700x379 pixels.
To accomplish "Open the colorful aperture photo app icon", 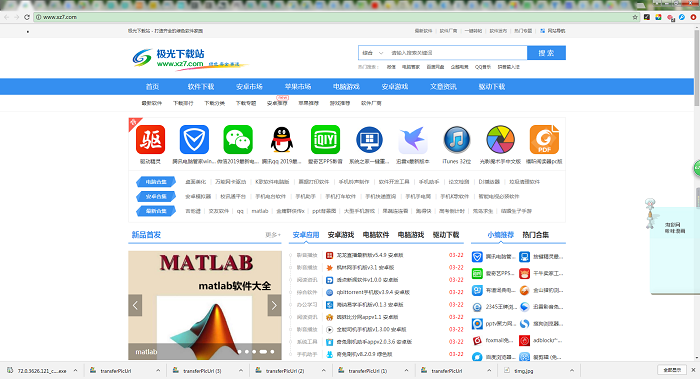I will tap(500, 140).
